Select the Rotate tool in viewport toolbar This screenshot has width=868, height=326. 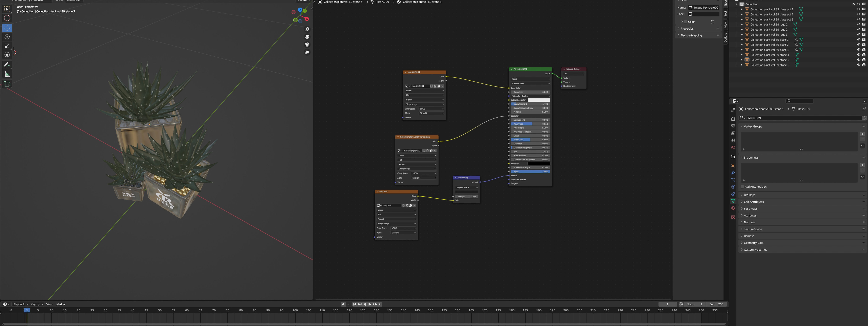pos(7,37)
